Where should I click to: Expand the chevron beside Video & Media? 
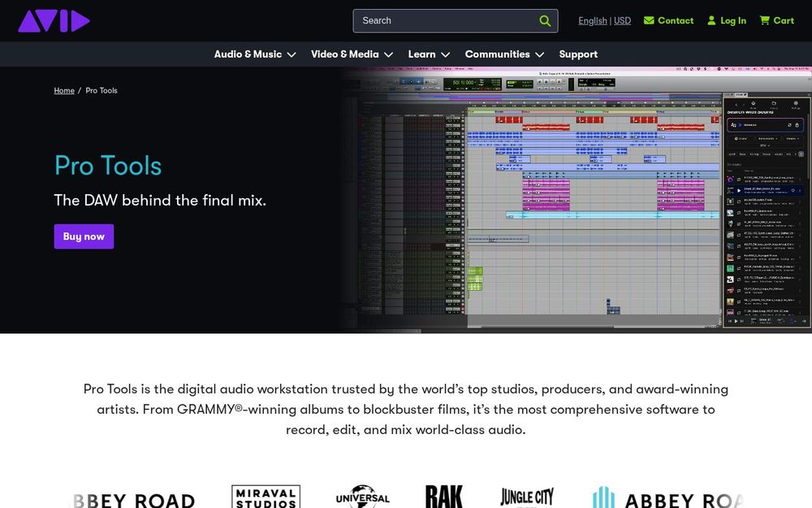388,55
